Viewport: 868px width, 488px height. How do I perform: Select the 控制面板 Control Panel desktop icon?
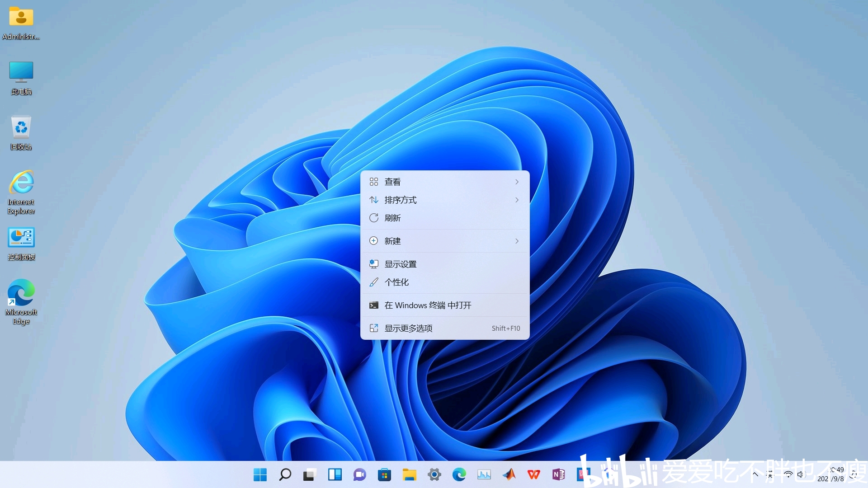pos(21,244)
